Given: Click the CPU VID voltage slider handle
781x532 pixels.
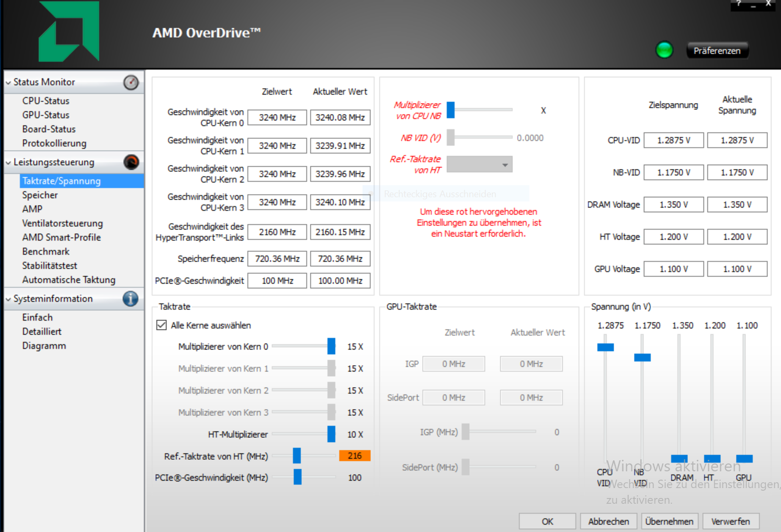Looking at the screenshot, I should point(605,347).
